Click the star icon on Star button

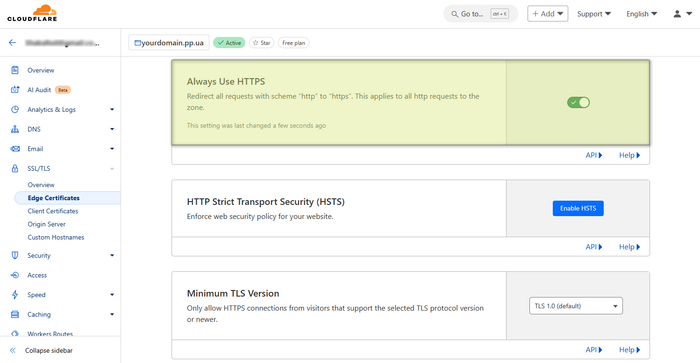(x=255, y=43)
